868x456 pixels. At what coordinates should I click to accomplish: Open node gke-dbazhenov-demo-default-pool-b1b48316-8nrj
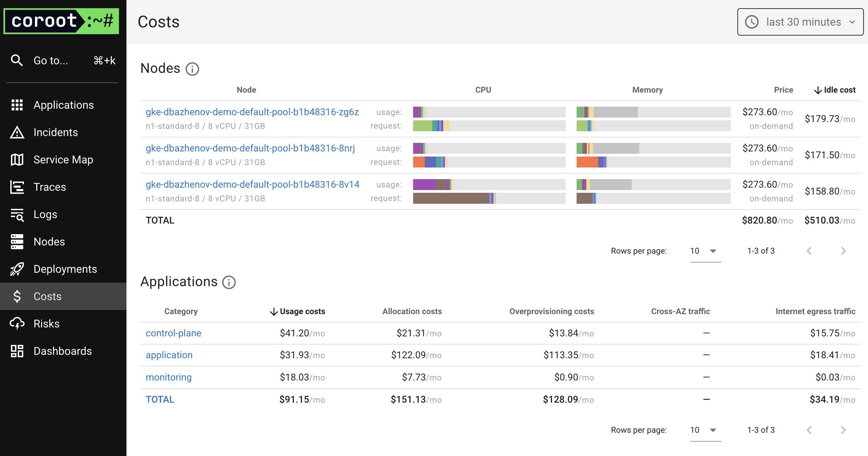[x=250, y=148]
